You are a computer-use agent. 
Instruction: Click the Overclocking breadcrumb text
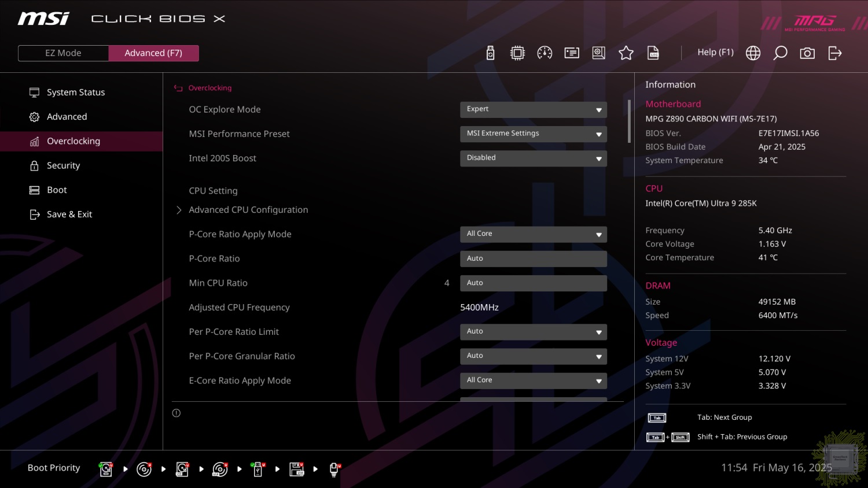point(210,88)
